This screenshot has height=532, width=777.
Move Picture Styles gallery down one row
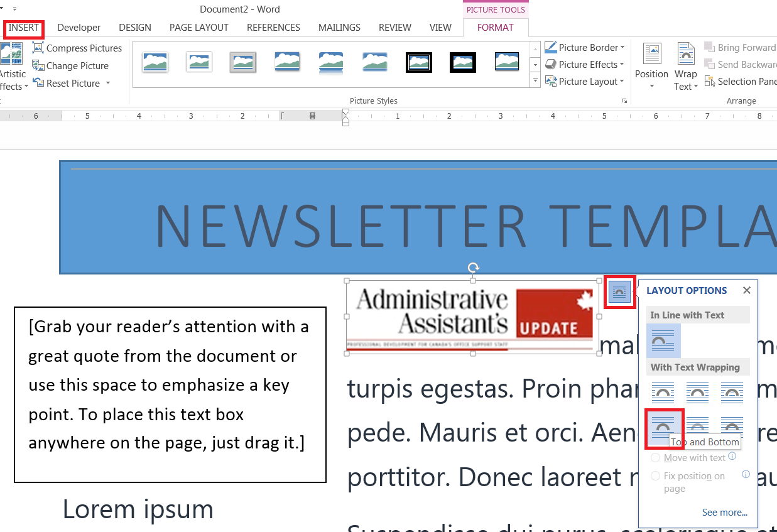tap(535, 64)
